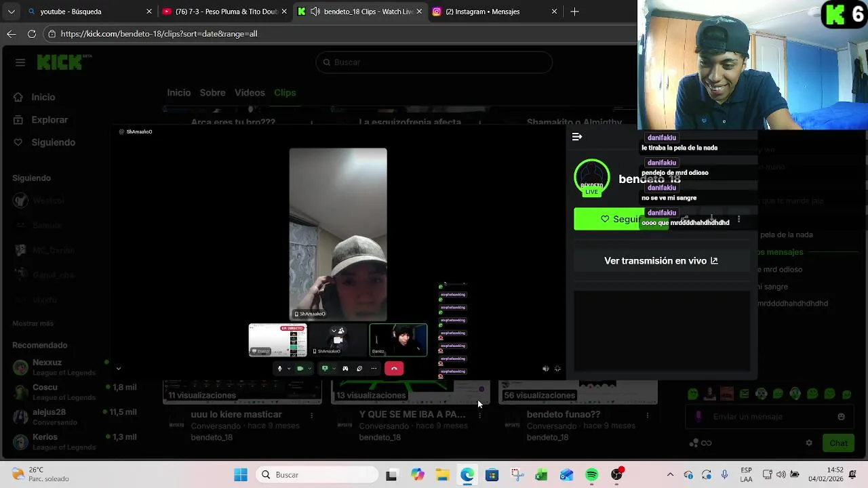Select Kerios recommended channel
Viewport: 868px width, 488px height.
(75, 442)
